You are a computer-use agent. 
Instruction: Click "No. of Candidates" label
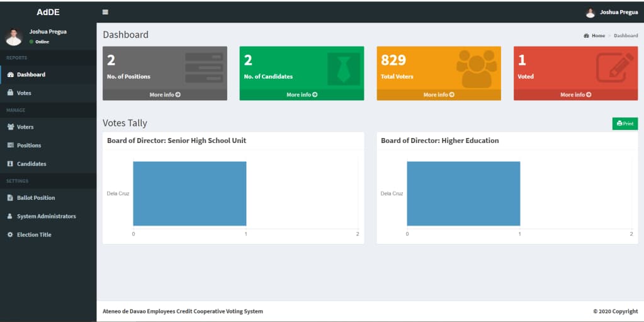[268, 76]
